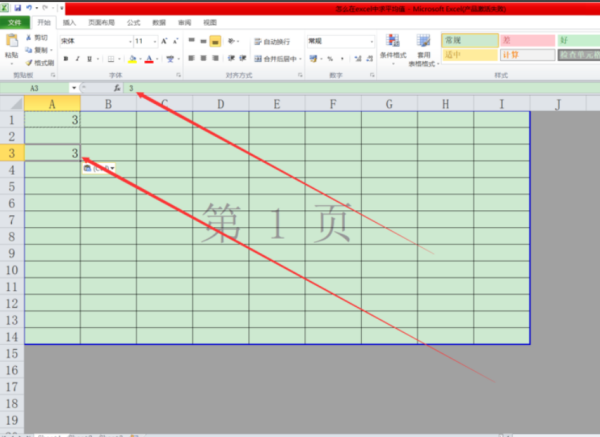Switch to the Insert (插入) tab
This screenshot has width=600, height=437.
pos(69,23)
